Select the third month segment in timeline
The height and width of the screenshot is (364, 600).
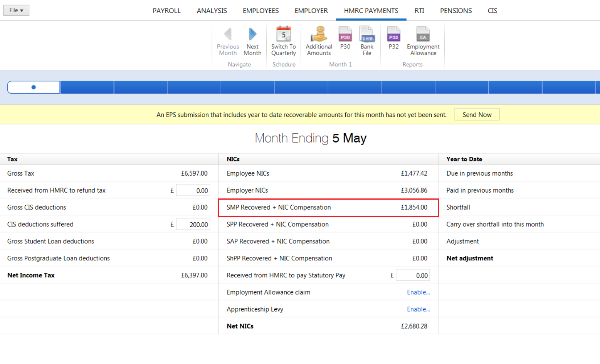point(141,87)
